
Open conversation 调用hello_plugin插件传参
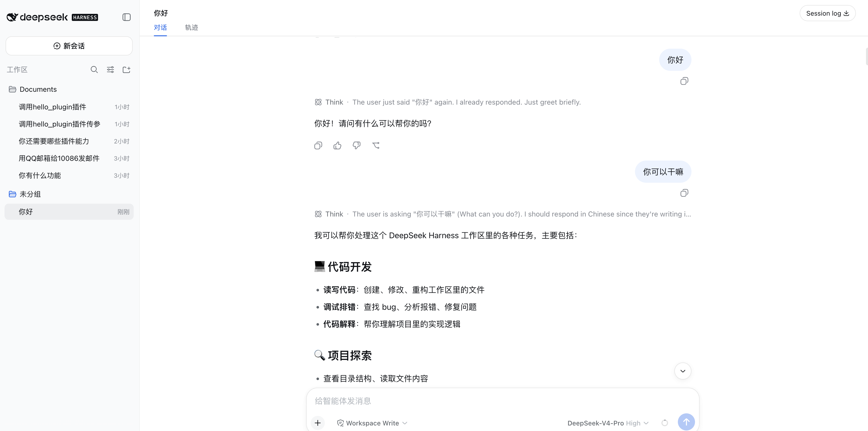69,124
